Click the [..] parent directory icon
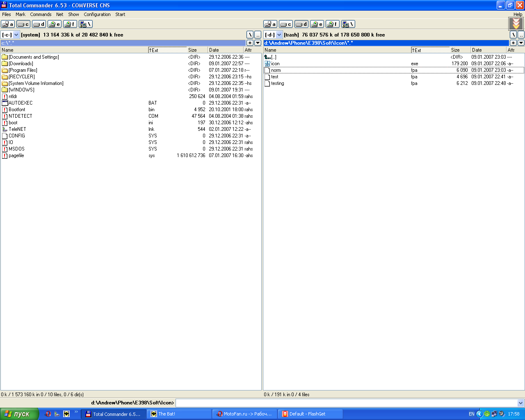 (x=267, y=57)
